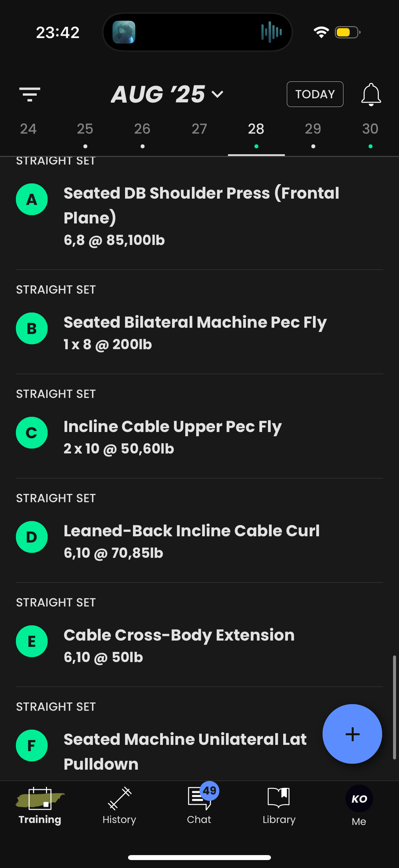Jump to date with TODAY button
Screen dimensions: 399x868
(x=315, y=94)
